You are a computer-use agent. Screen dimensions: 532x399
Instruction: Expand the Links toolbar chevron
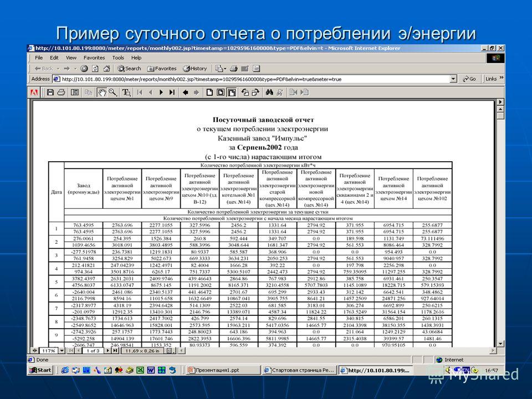[501, 78]
